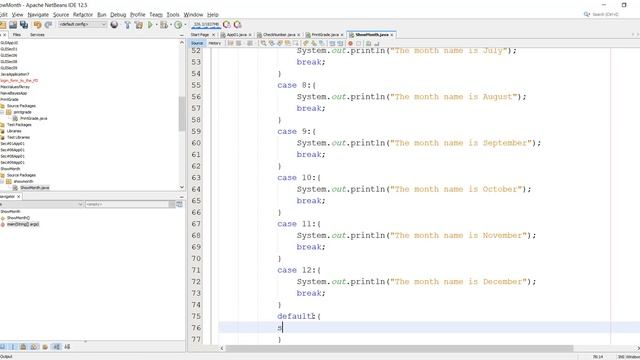The height and width of the screenshot is (360, 640).
Task: Click the Navigator filter empty input field
Action: pos(127,204)
